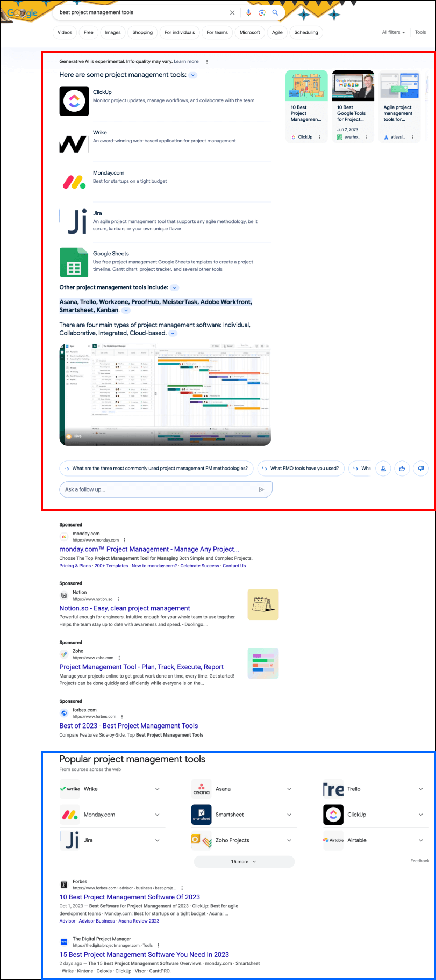Screen dimensions: 436x980
Task: Click the Feedback link under Popular tools
Action: pos(420,861)
